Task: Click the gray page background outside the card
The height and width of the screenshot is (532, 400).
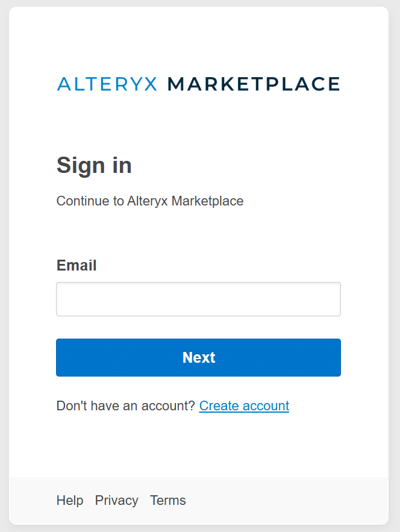Action: [x=394, y=265]
